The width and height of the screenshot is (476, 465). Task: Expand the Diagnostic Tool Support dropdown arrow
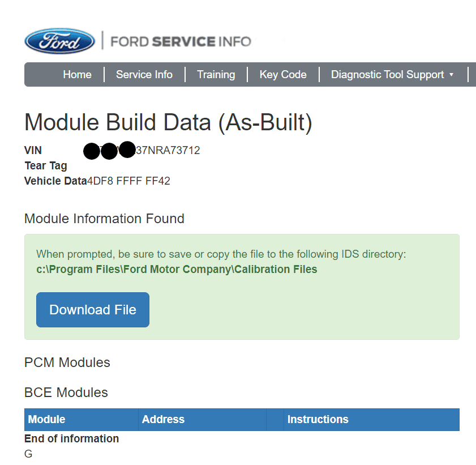pyautogui.click(x=451, y=75)
